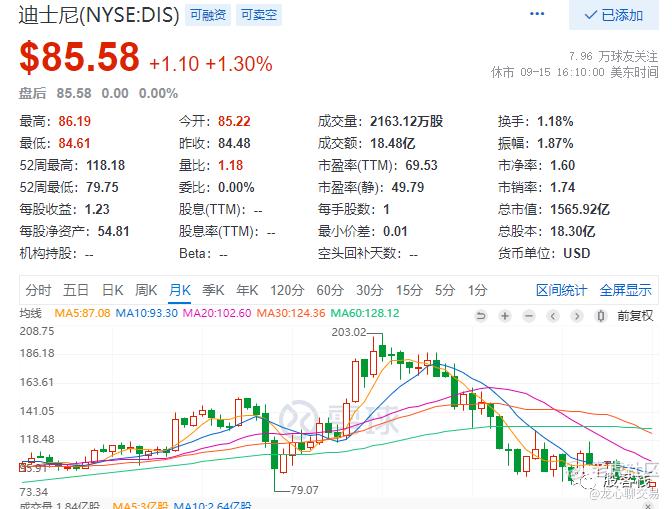Click the 79.07 low marker on chart

(304, 490)
